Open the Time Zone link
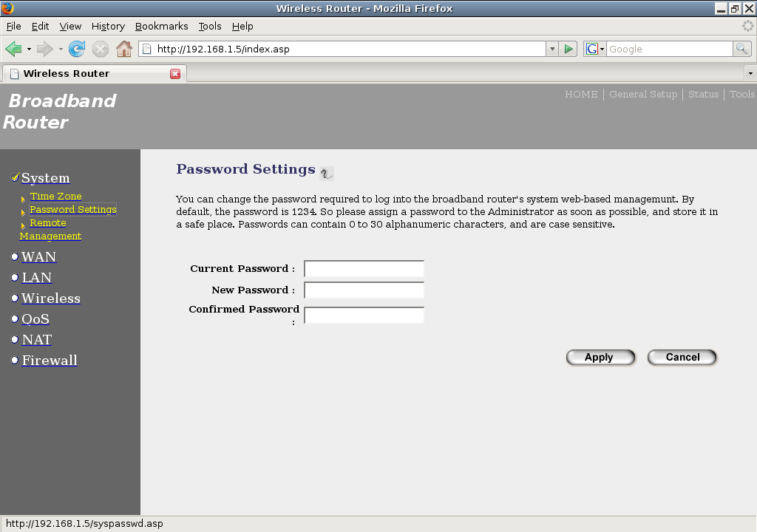Image resolution: width=757 pixels, height=532 pixels. pyautogui.click(x=55, y=196)
